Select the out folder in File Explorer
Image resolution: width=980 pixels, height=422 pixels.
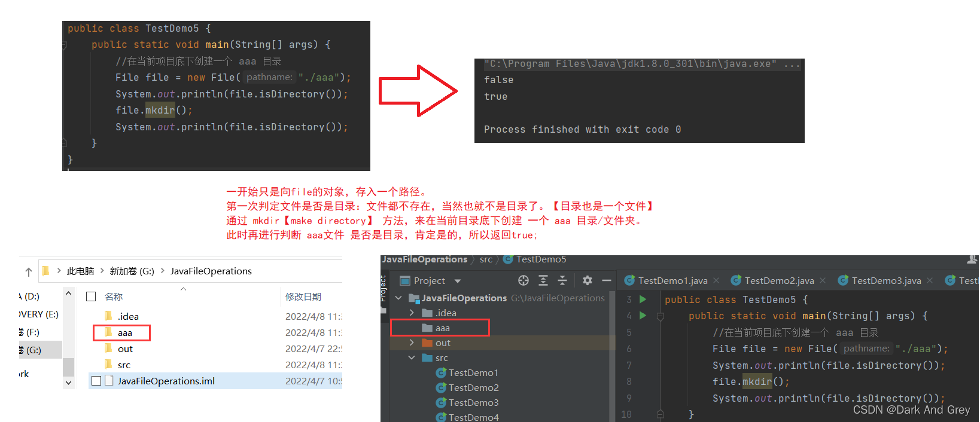pyautogui.click(x=118, y=348)
